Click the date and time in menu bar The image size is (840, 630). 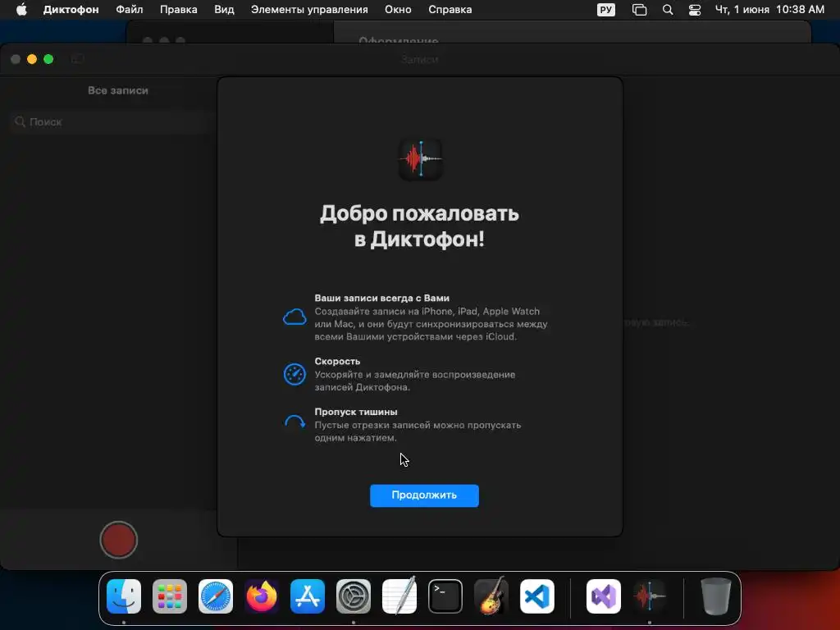(769, 10)
